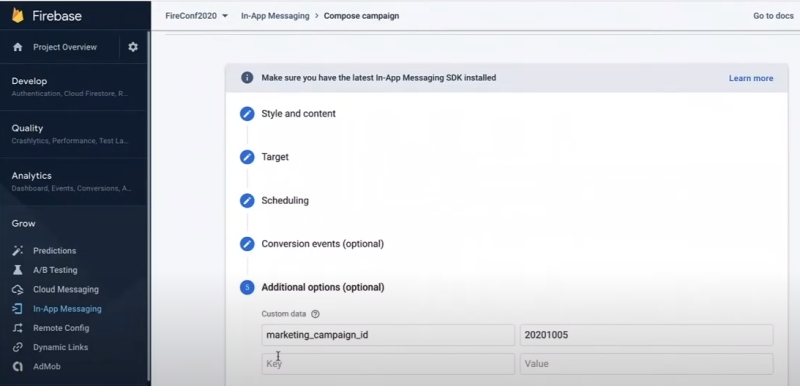Open project settings gear icon
This screenshot has height=386, width=800.
click(133, 47)
